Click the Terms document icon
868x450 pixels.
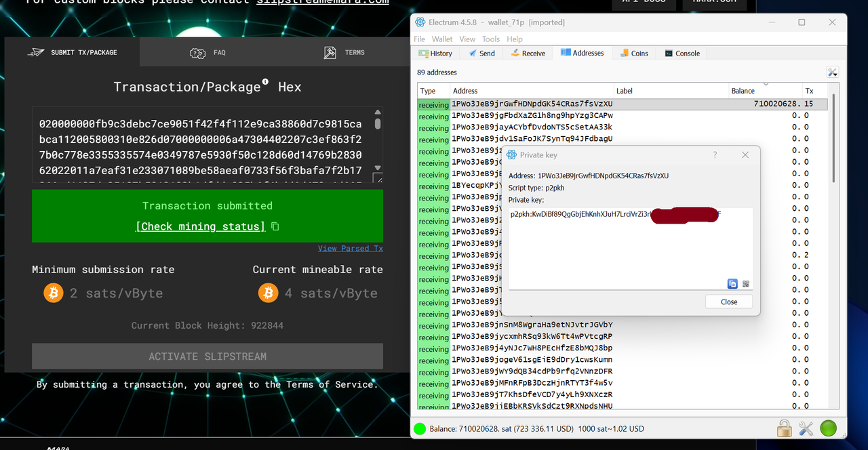click(330, 52)
